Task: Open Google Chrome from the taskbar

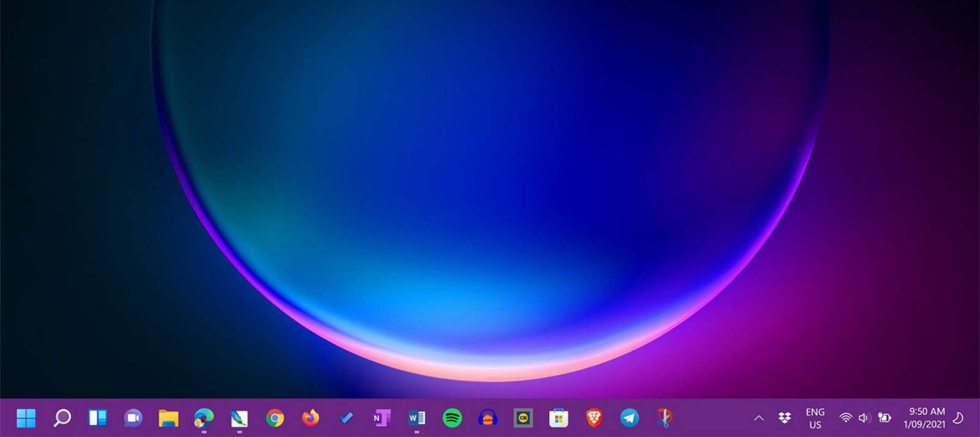Action: [x=274, y=417]
